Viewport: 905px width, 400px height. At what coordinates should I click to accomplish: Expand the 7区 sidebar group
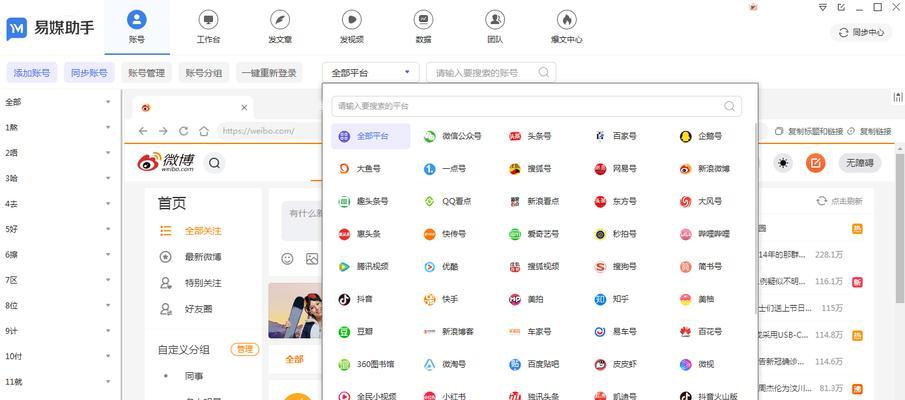click(x=108, y=280)
